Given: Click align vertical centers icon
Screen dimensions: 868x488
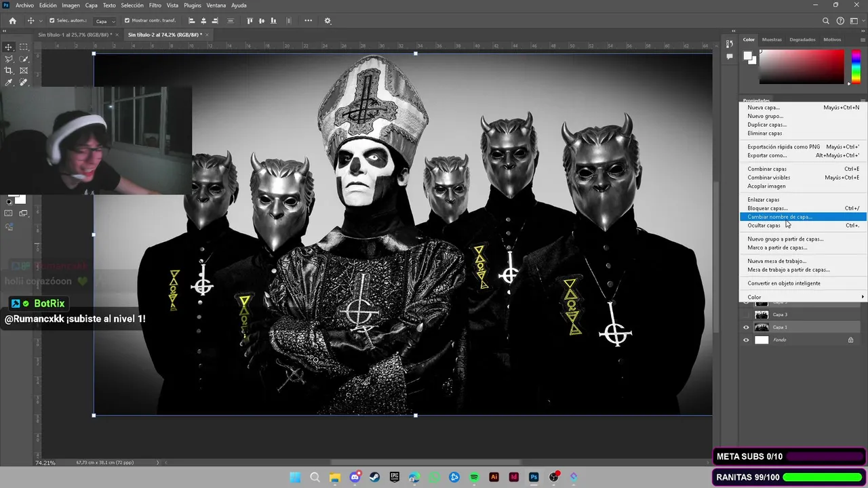Looking at the screenshot, I should (x=262, y=21).
